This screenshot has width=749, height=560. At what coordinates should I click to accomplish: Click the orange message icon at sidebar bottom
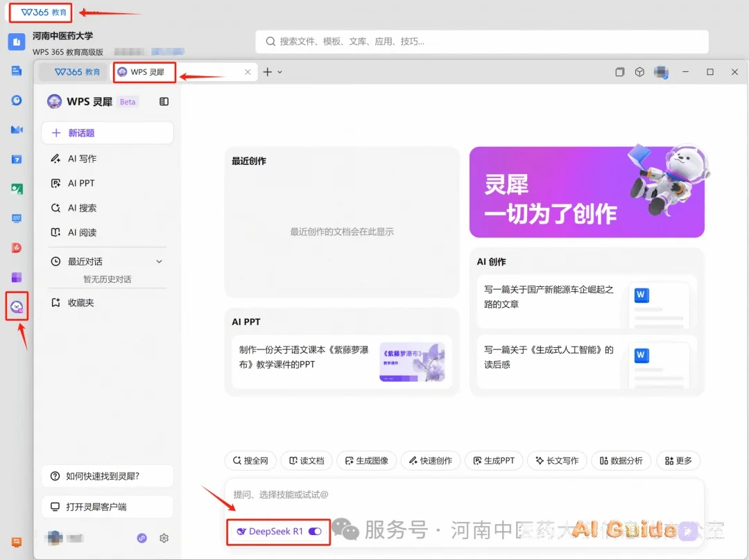point(16,542)
